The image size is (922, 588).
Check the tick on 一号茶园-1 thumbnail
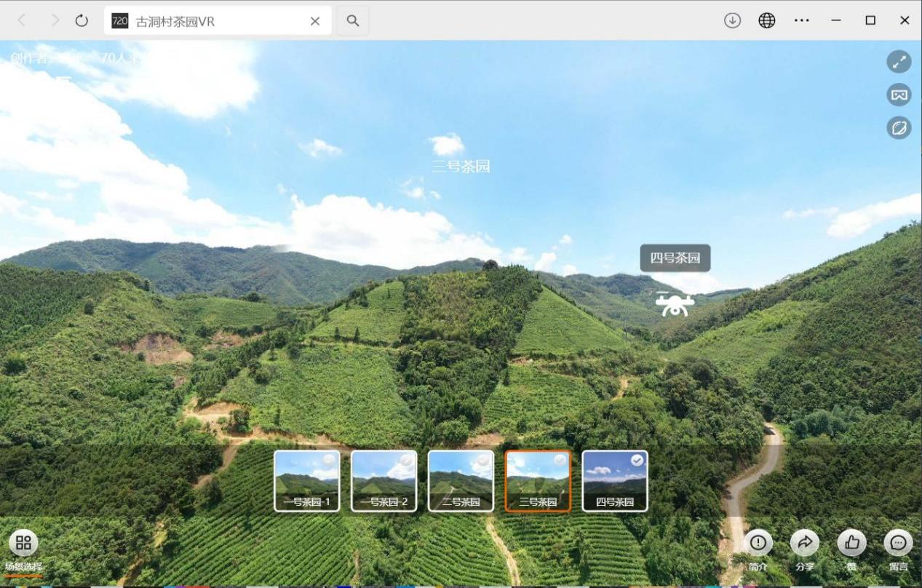(x=329, y=460)
